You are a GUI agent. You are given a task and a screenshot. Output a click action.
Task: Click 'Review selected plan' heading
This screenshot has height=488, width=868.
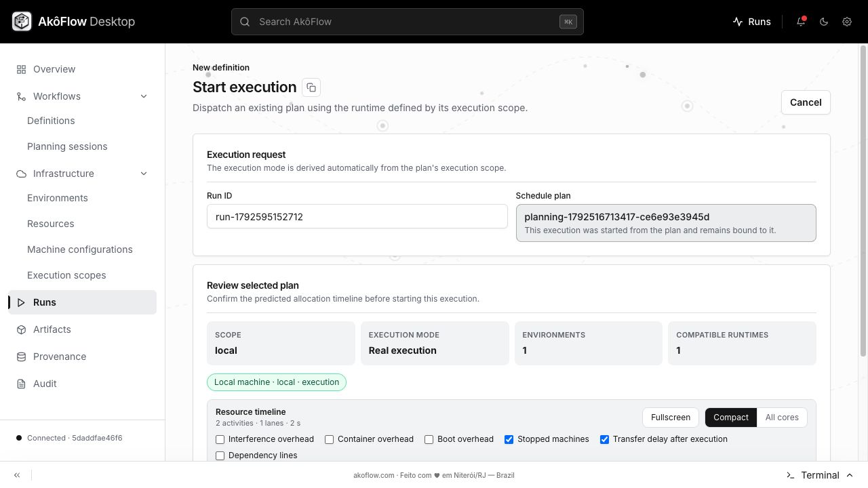pos(253,285)
